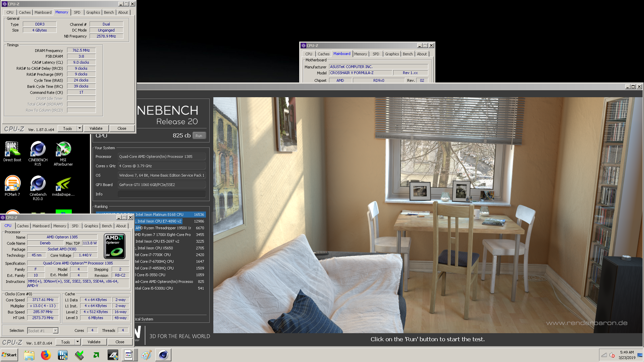Image resolution: width=644 pixels, height=362 pixels.
Task: Select AMD Ryzen Threadripper 1950X ranking row
Action: 170,228
